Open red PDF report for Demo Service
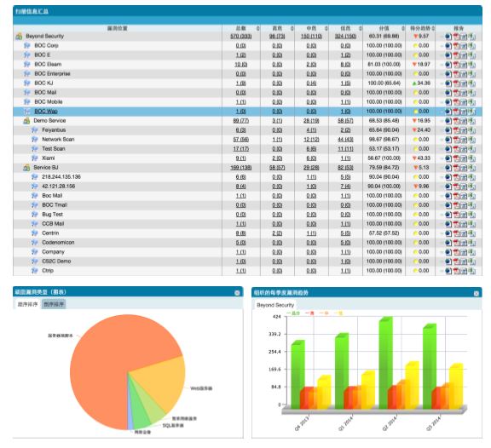 pos(457,121)
